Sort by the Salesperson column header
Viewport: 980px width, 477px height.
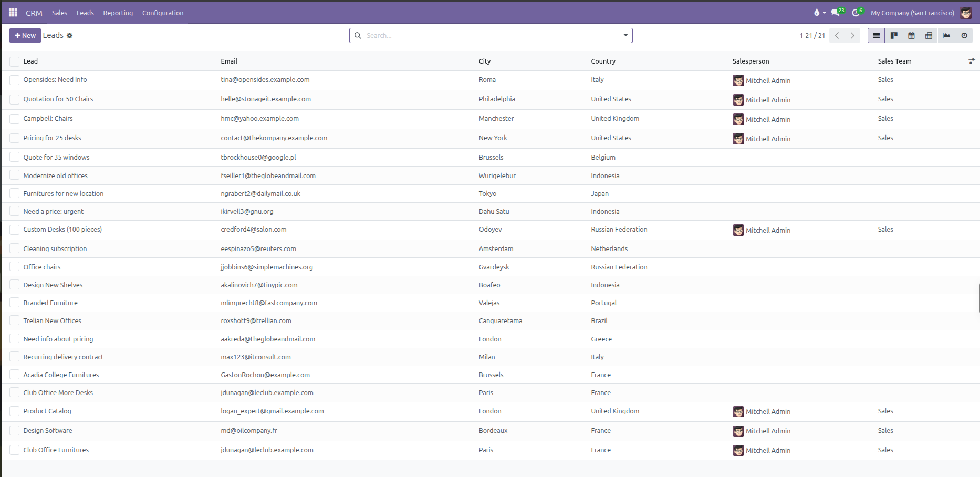[x=750, y=61]
